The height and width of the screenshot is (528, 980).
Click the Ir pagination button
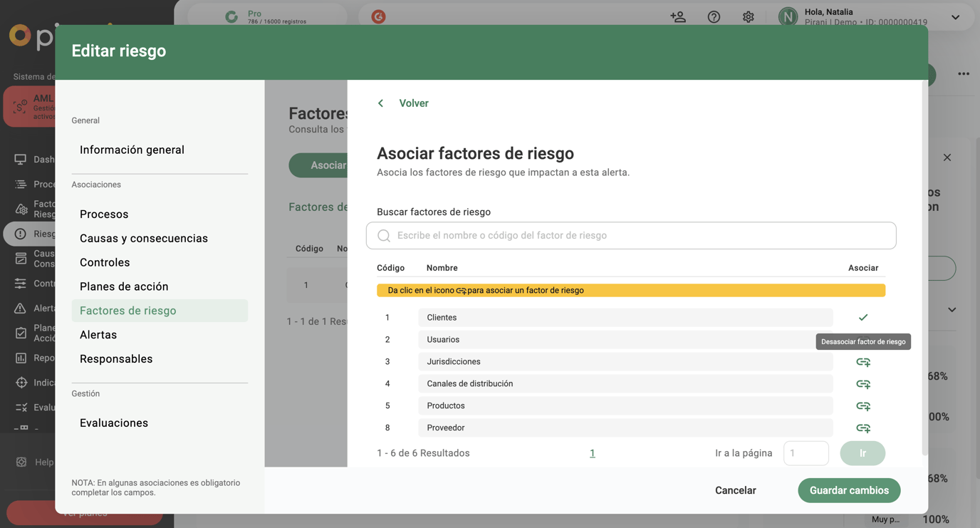click(x=862, y=453)
